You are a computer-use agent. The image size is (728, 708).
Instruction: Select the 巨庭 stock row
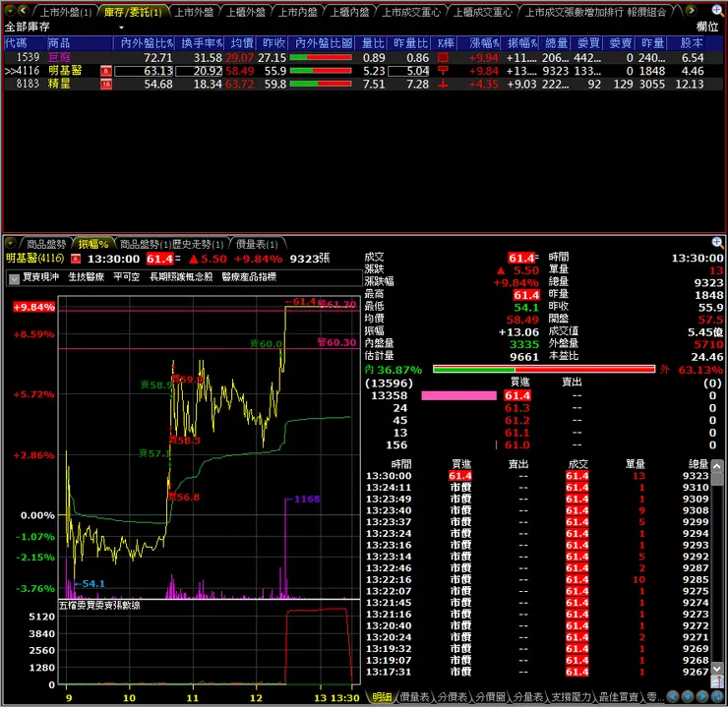point(362,58)
